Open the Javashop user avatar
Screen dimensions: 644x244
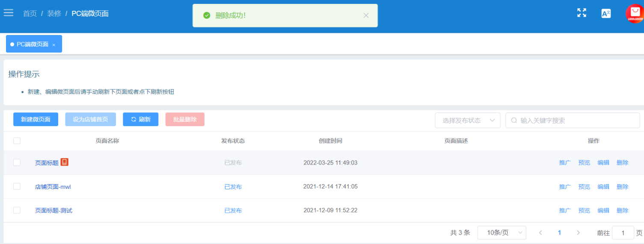click(635, 13)
